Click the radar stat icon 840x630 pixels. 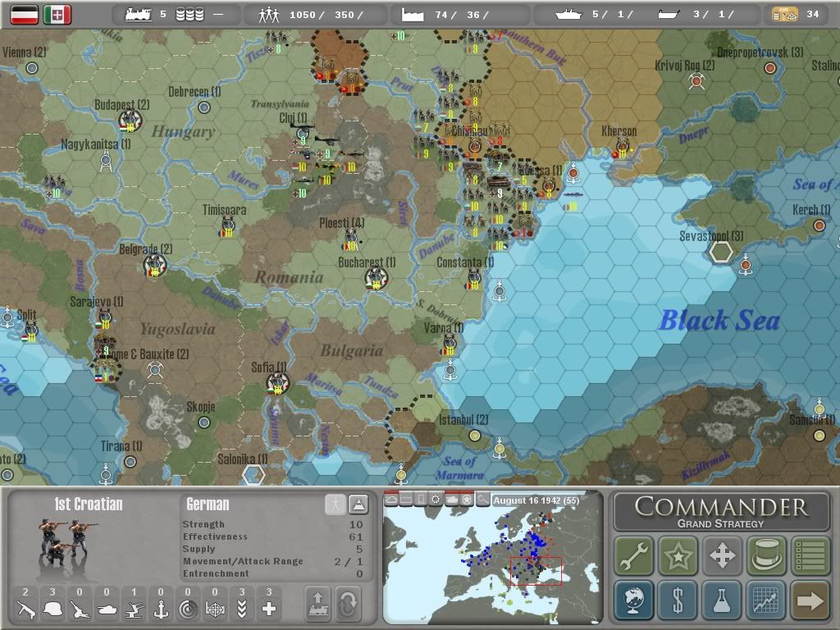pos(188,609)
